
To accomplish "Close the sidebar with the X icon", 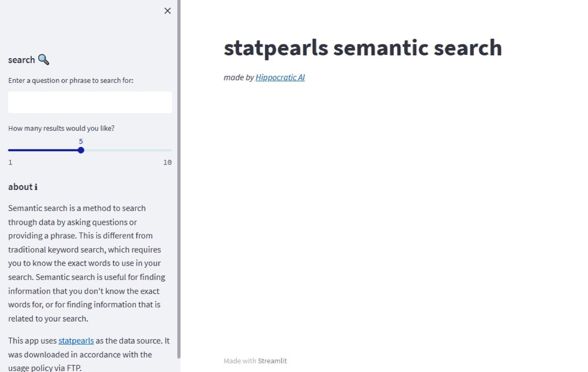I will click(168, 11).
